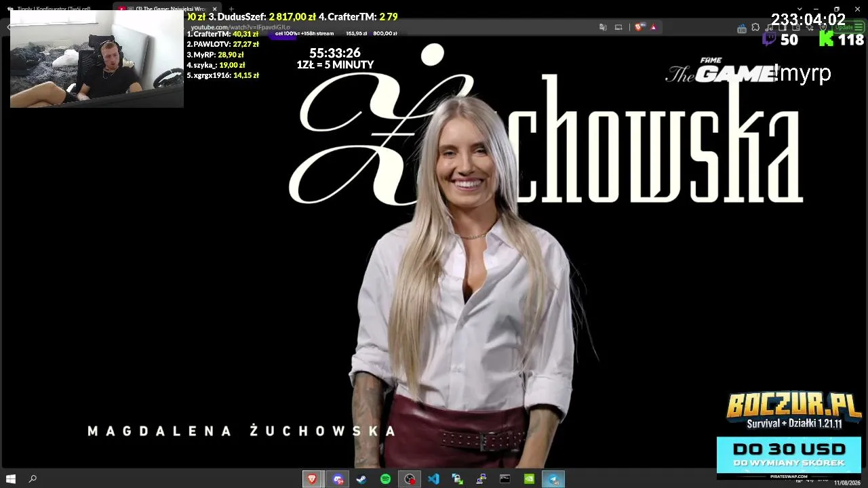Open Discord from the taskbar

[338, 479]
